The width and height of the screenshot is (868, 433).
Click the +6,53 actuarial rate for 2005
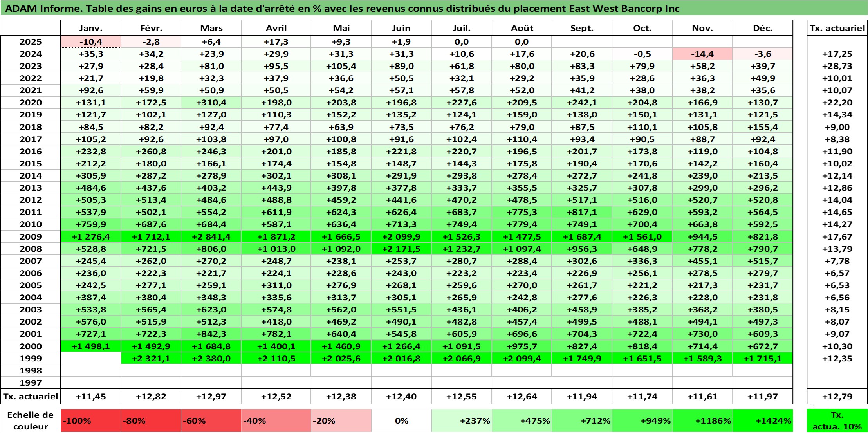pos(837,285)
